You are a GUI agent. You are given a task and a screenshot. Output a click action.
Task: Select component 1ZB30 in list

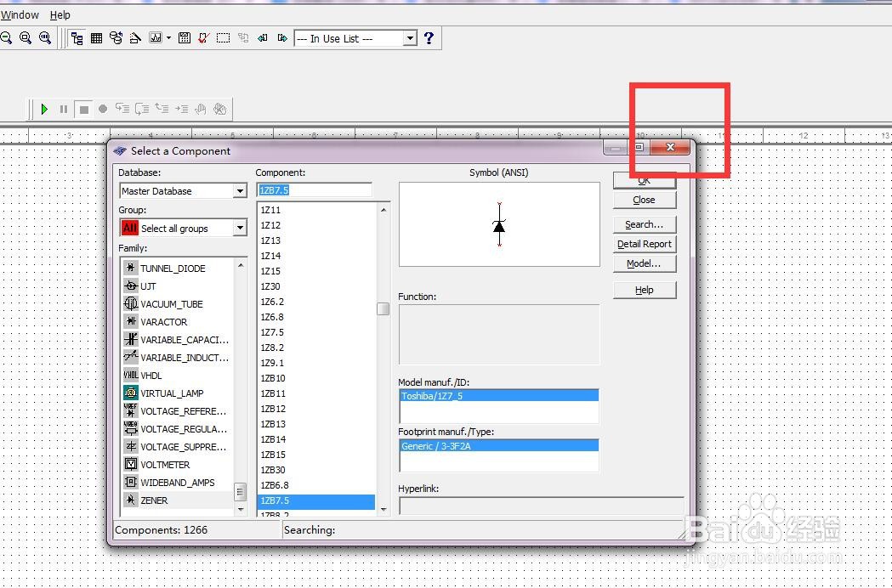coord(316,470)
